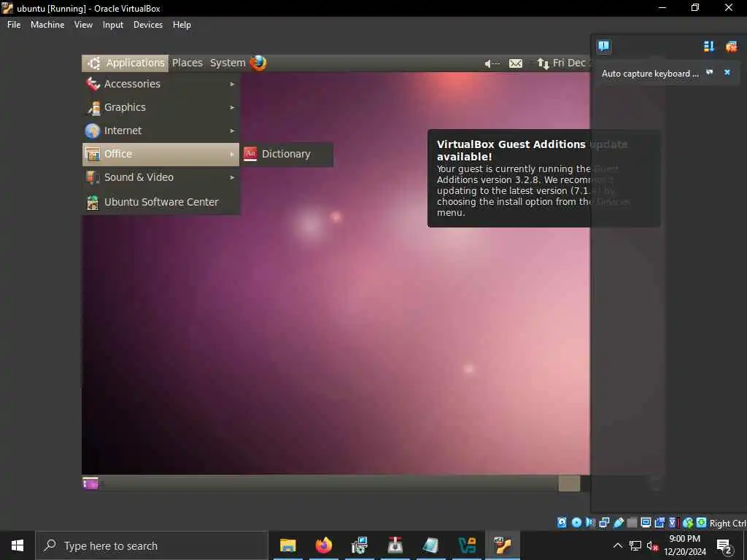The image size is (747, 560).
Task: Click the hard disk activity status icon
Action: click(x=562, y=523)
